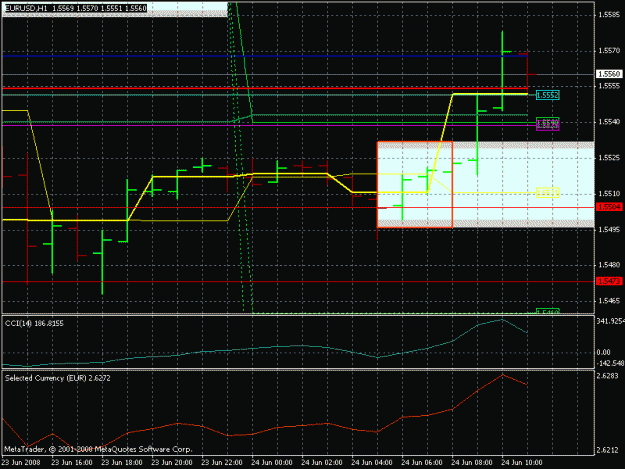Click the 24 Jun 02:00 time label
The height and width of the screenshot is (469, 625).
pos(322,463)
